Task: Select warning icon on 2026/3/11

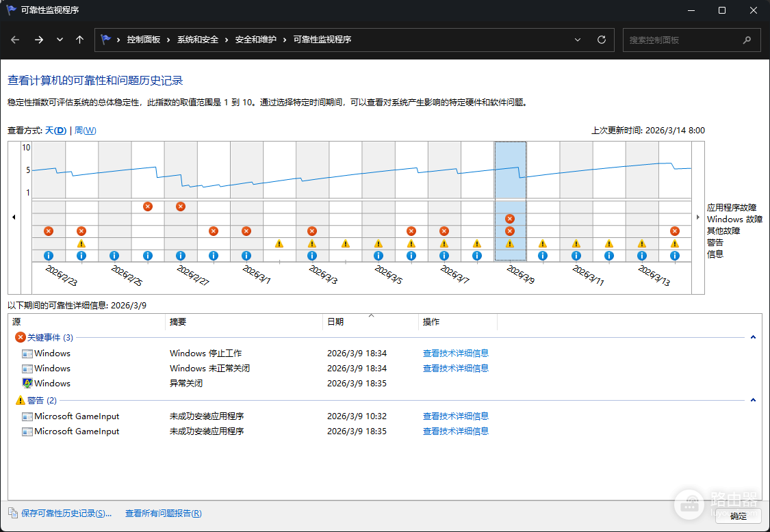Action: (x=576, y=243)
